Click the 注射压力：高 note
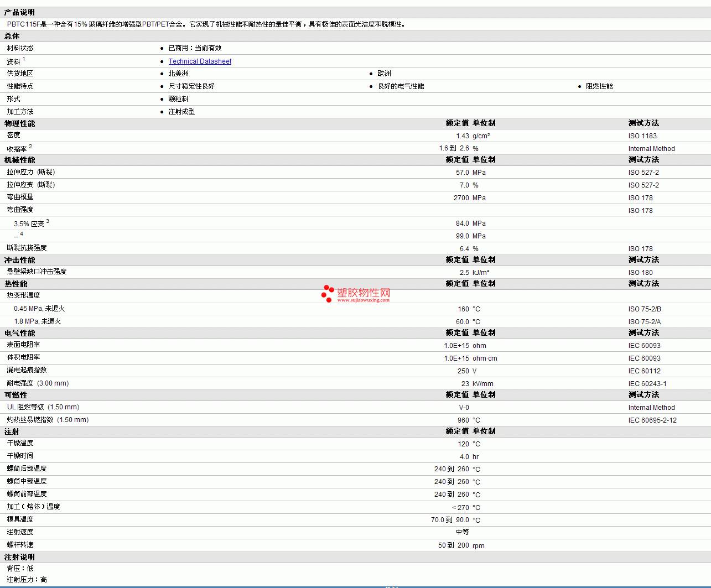Viewport: 711px width, 588px height. [27, 580]
